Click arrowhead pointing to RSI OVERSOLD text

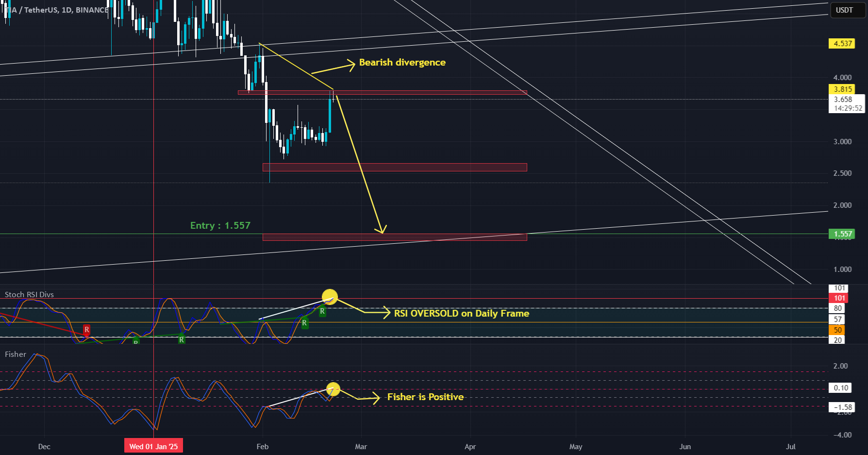385,313
